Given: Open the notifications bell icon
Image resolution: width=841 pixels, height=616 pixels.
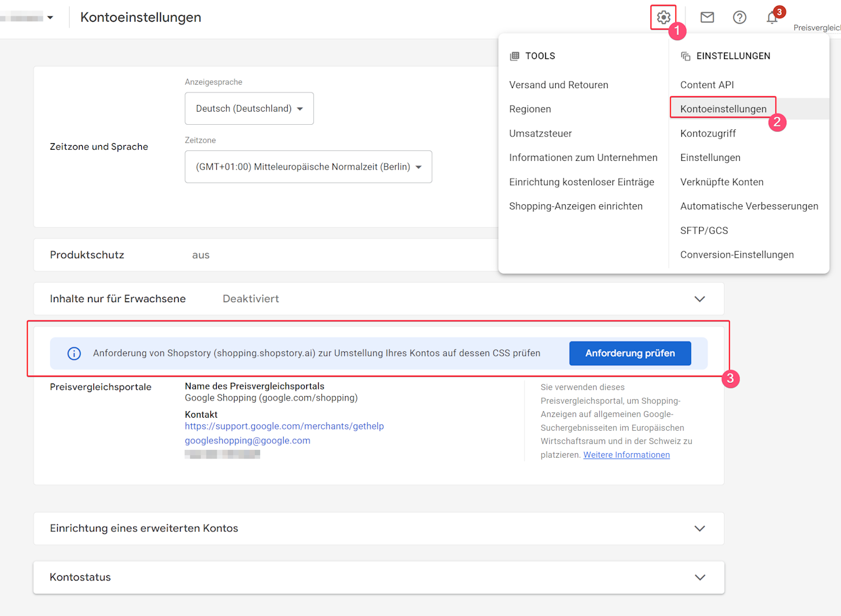Looking at the screenshot, I should tap(772, 18).
